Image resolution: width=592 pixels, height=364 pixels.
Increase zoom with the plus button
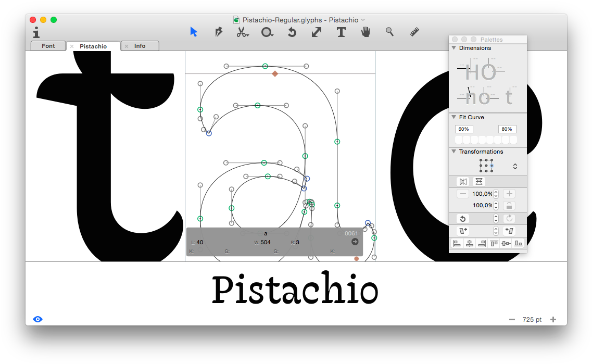click(x=553, y=320)
